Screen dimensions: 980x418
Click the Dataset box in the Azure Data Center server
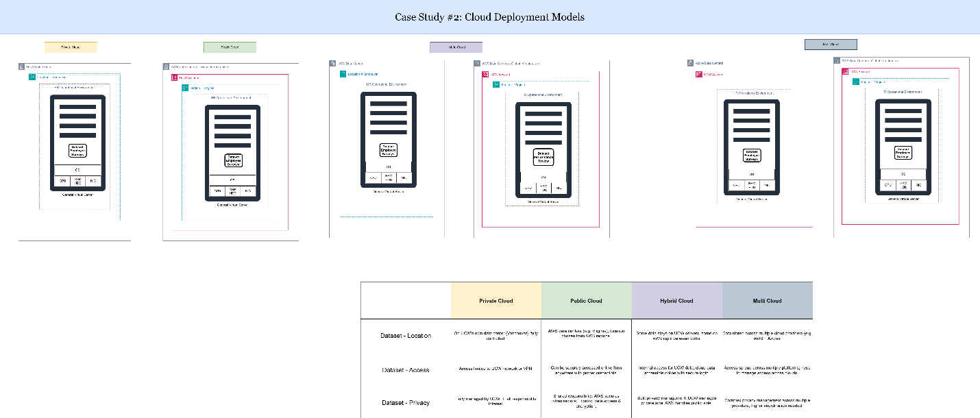(752, 155)
